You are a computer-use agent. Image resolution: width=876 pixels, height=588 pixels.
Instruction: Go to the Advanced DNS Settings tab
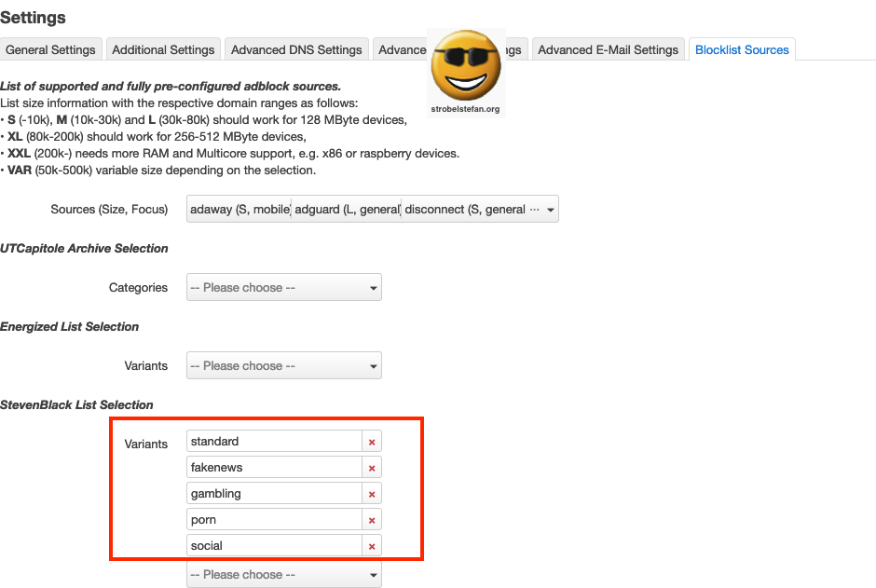(296, 50)
